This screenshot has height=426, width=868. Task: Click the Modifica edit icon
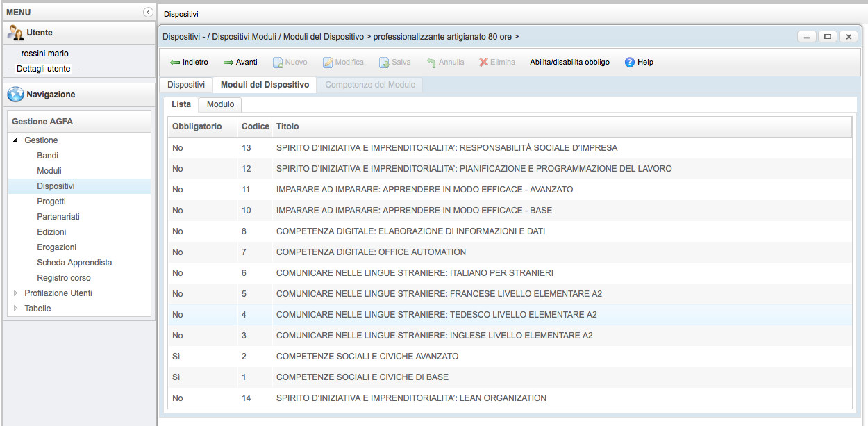click(x=328, y=63)
